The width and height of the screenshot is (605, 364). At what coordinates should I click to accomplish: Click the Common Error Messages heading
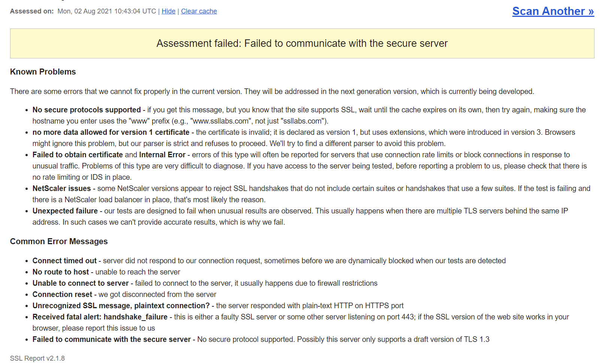[x=59, y=242]
